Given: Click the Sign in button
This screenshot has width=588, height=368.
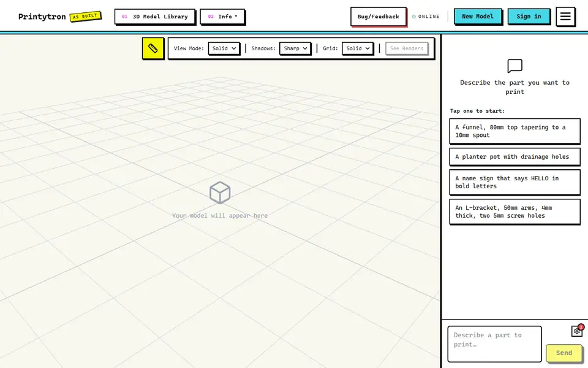Looking at the screenshot, I should click(529, 16).
